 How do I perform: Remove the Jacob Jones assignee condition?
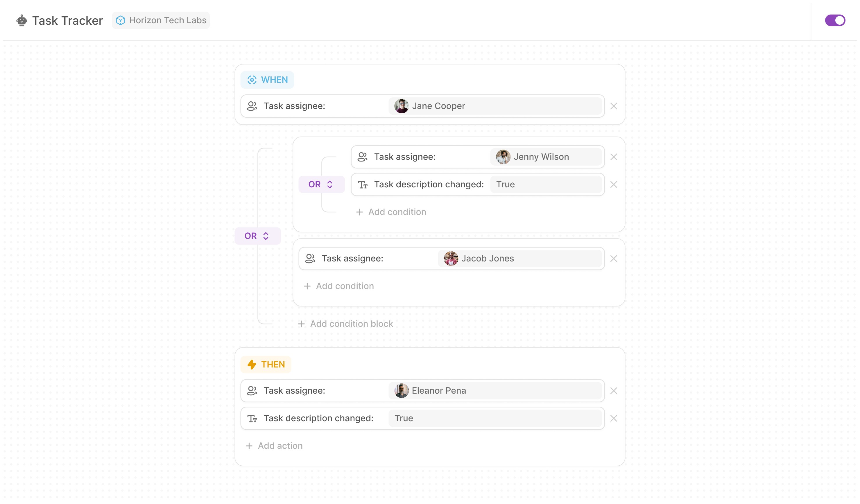[613, 259]
